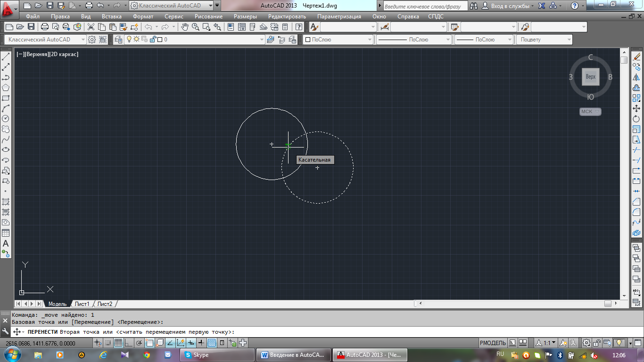Open the Layer Properties Manager icon

coord(118,40)
